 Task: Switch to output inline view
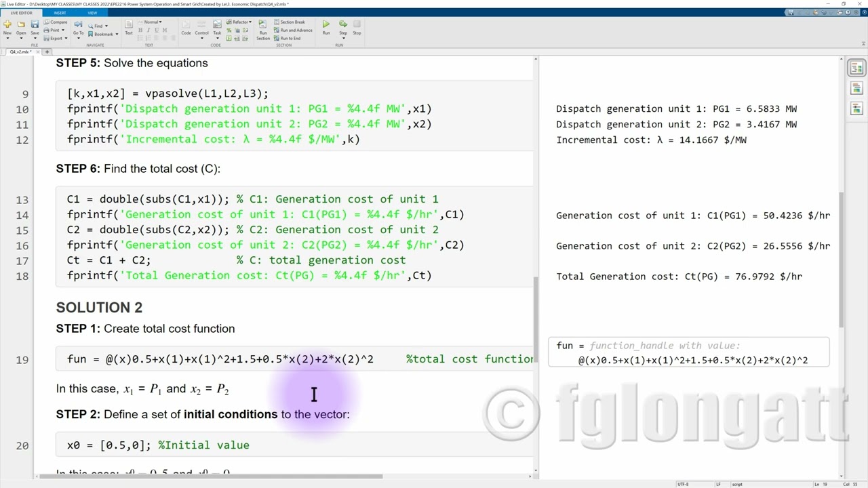[856, 89]
